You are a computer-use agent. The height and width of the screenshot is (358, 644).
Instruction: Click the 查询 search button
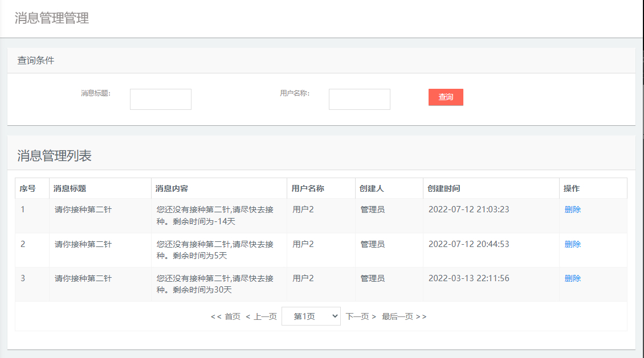[x=446, y=97]
